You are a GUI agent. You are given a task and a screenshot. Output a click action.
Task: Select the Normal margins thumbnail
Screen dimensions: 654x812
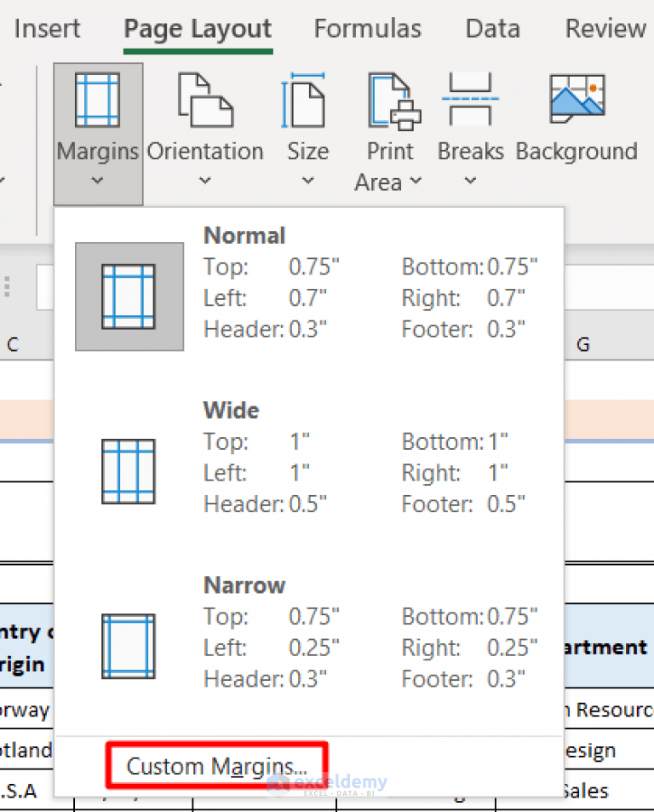point(129,297)
